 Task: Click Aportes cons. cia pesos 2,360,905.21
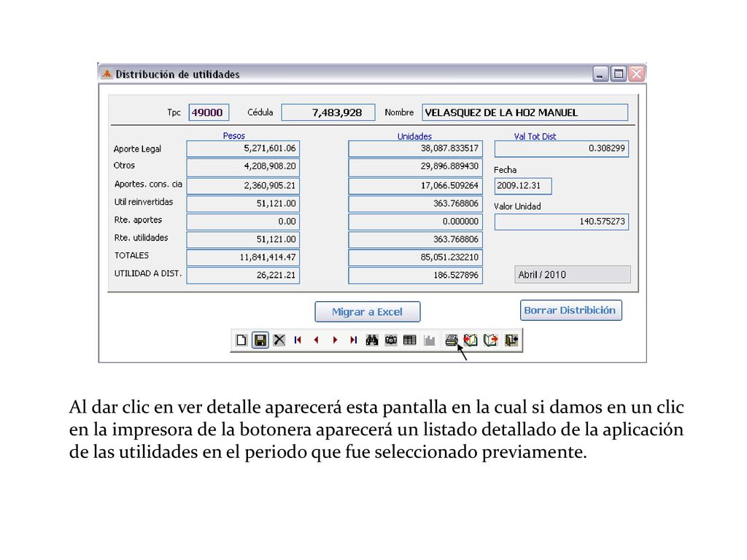243,185
